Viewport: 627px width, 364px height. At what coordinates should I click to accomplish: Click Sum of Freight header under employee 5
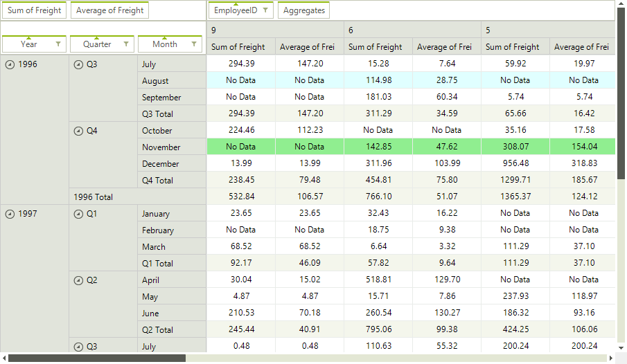tap(515, 47)
